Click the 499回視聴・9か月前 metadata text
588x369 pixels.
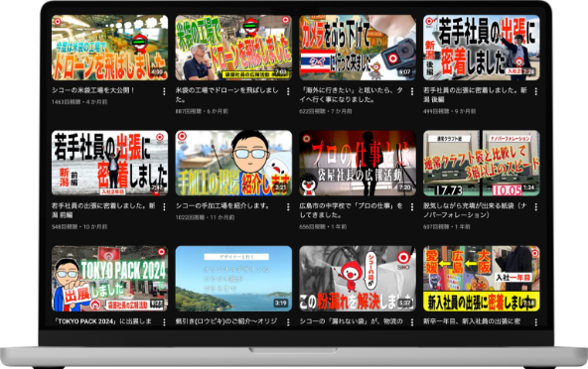(x=450, y=111)
